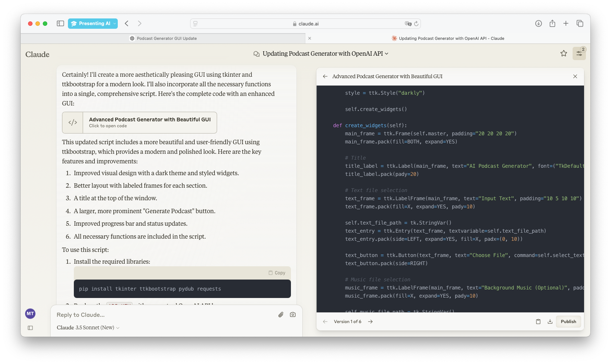The height and width of the screenshot is (364, 611).
Task: Click the camera screenshot icon in reply box
Action: [293, 315]
